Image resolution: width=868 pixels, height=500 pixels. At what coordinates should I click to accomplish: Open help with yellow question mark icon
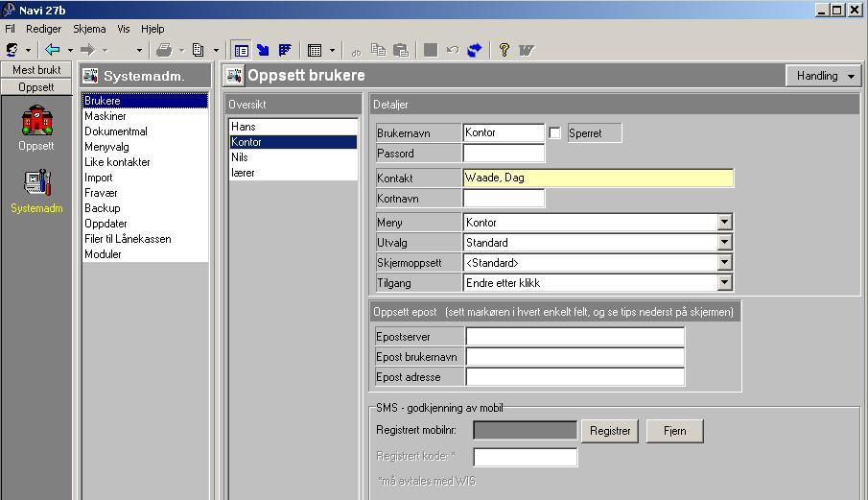[x=504, y=50]
